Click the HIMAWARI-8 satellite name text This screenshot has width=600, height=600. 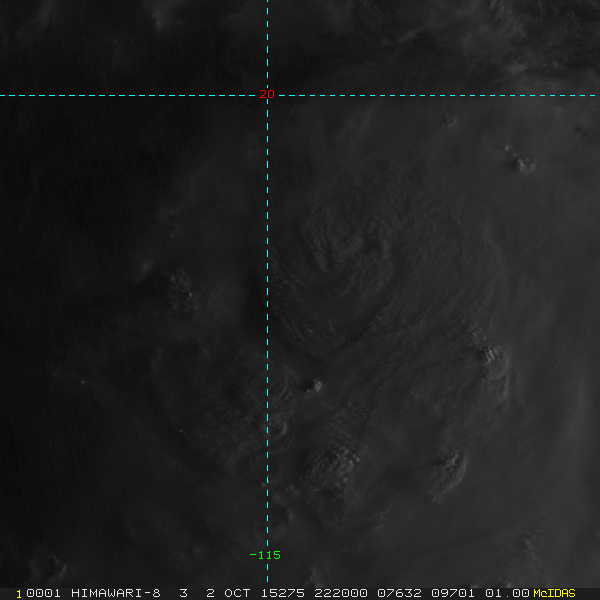116,593
